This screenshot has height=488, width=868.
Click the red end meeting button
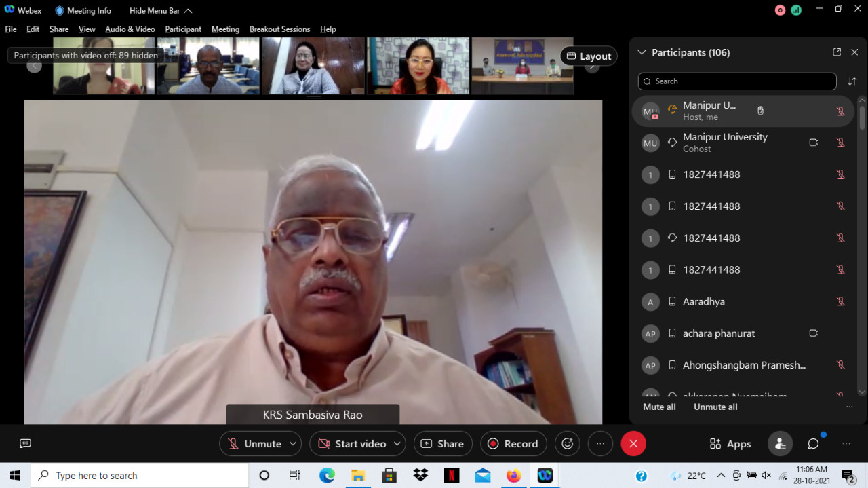[633, 443]
